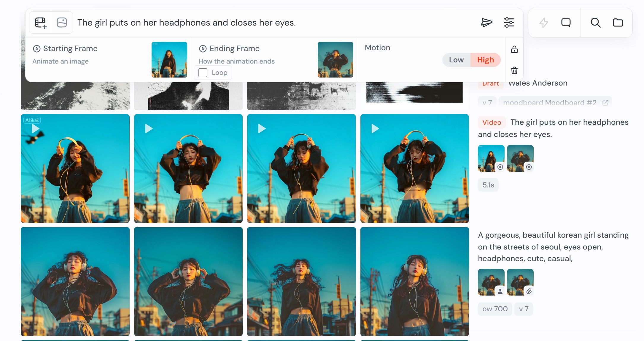Set Motion to High

click(x=485, y=60)
